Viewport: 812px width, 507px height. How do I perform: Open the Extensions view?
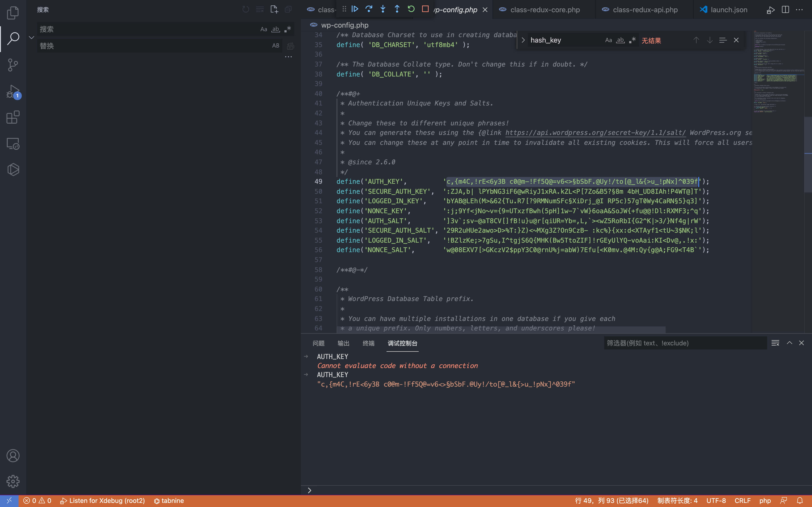[13, 117]
